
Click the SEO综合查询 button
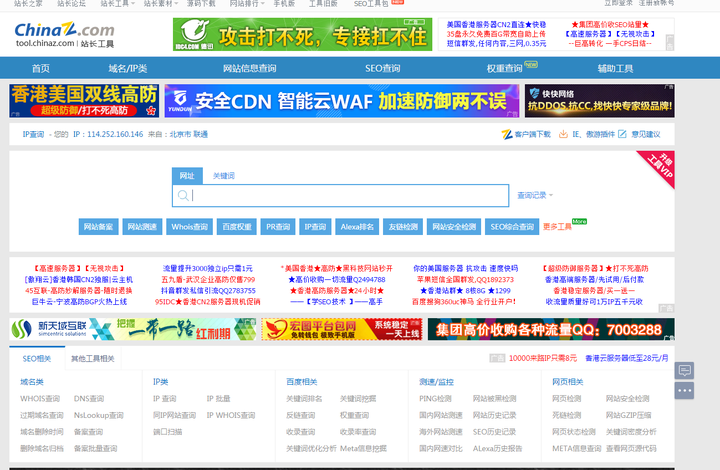pyautogui.click(x=512, y=227)
